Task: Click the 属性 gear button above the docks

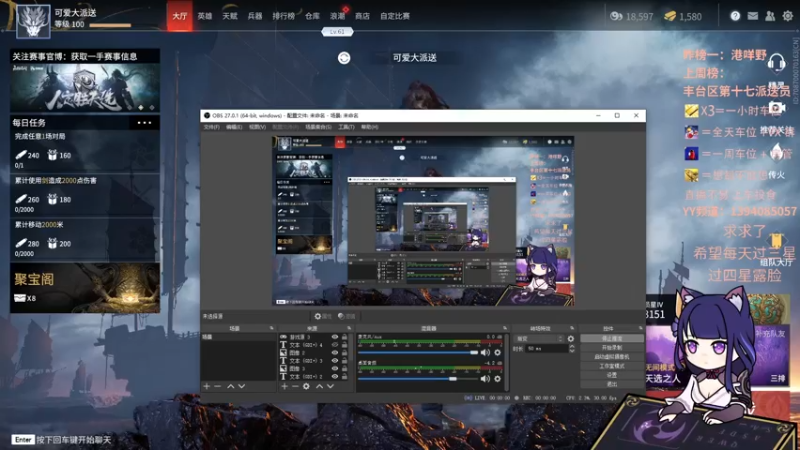Action: point(323,316)
